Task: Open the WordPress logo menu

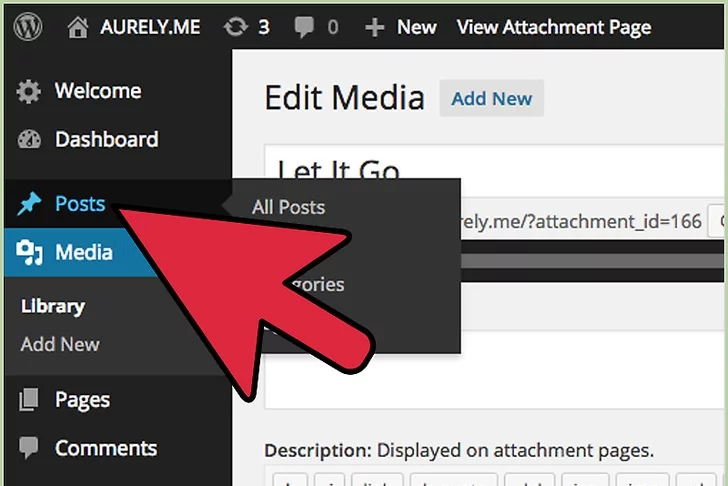Action: [x=28, y=27]
